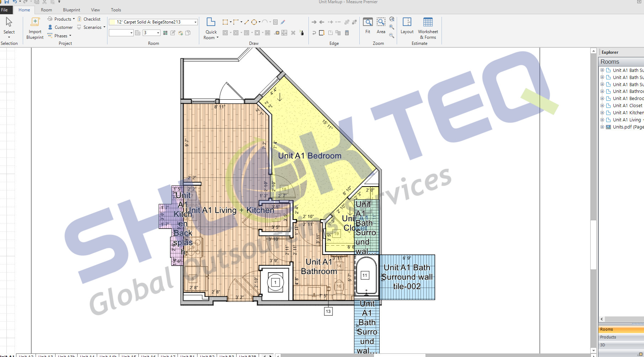Expand the Unit A1 Kitchen tree node

click(602, 113)
